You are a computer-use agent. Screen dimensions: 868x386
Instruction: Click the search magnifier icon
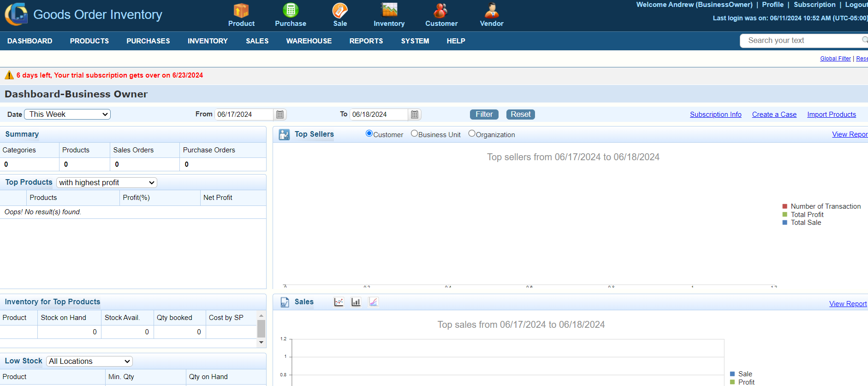865,40
